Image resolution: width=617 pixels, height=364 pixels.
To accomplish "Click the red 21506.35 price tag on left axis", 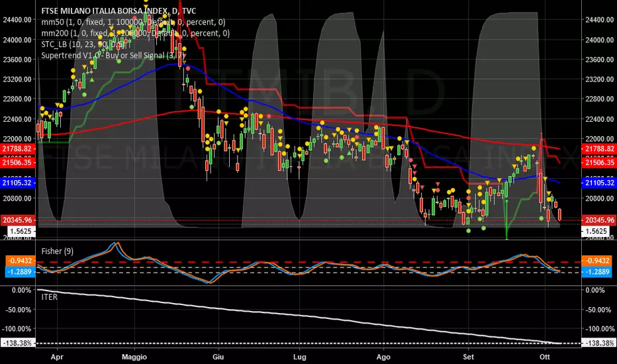I will [18, 161].
